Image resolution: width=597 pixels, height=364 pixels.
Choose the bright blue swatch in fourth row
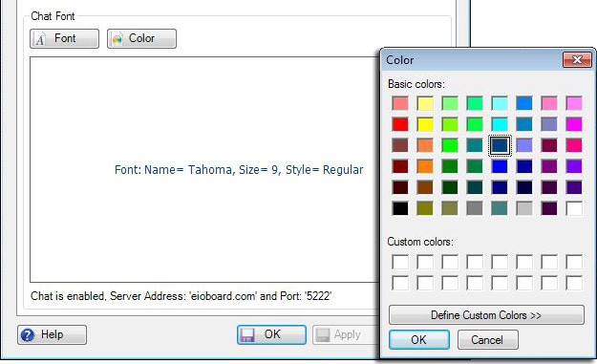pos(500,166)
